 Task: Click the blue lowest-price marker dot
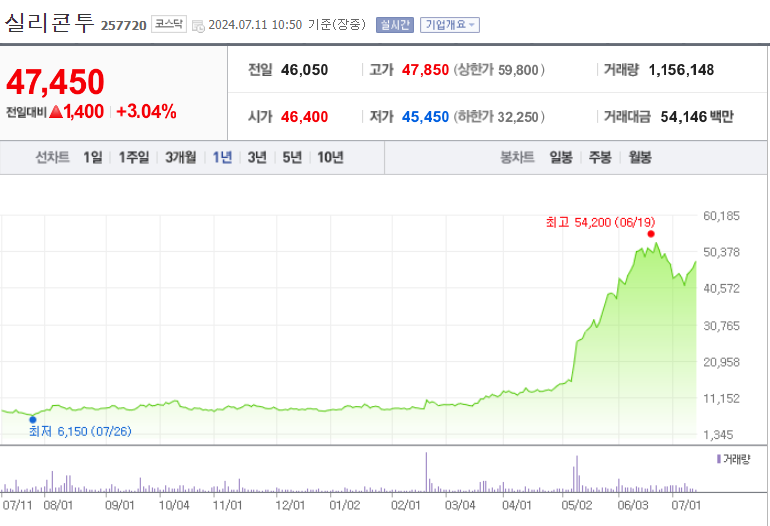point(33,419)
